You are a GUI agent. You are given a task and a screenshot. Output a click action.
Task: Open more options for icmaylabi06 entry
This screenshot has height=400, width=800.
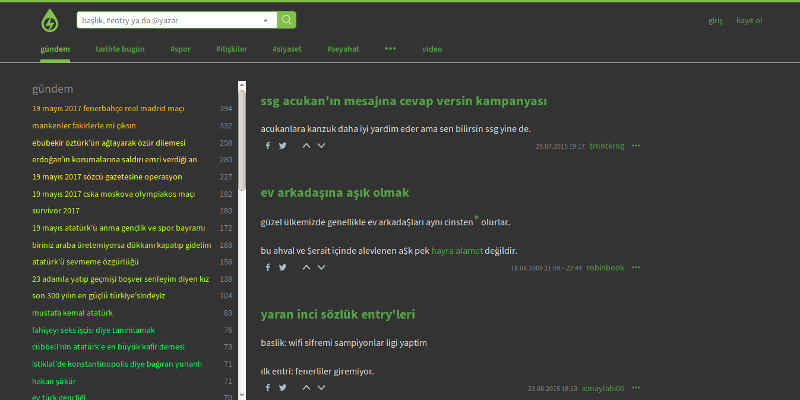pos(636,388)
